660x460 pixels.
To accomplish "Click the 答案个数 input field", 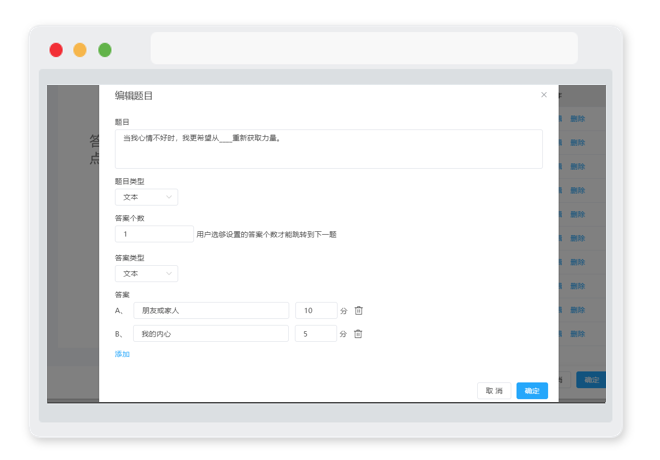I will point(154,234).
